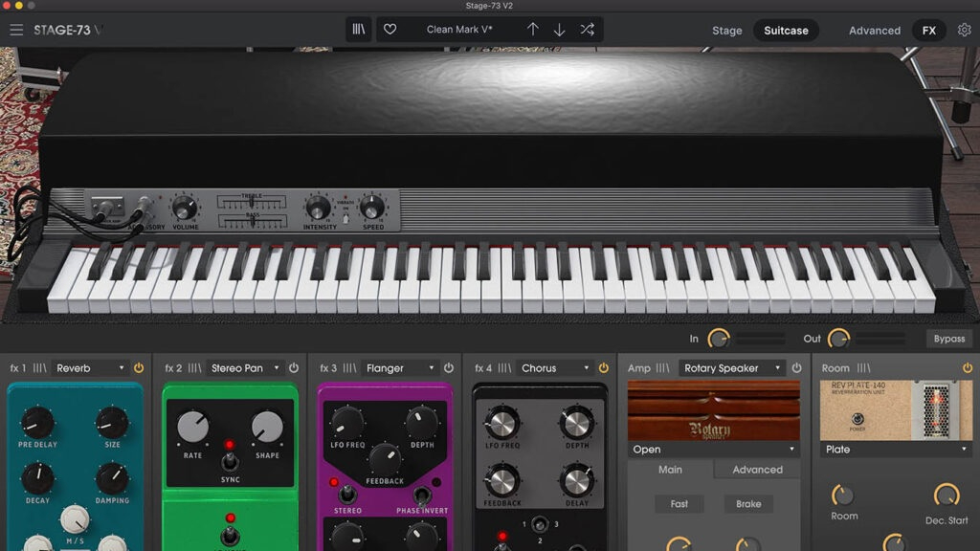This screenshot has width=980, height=551.
Task: Toggle fx 1 Reverb power button
Action: [x=139, y=368]
